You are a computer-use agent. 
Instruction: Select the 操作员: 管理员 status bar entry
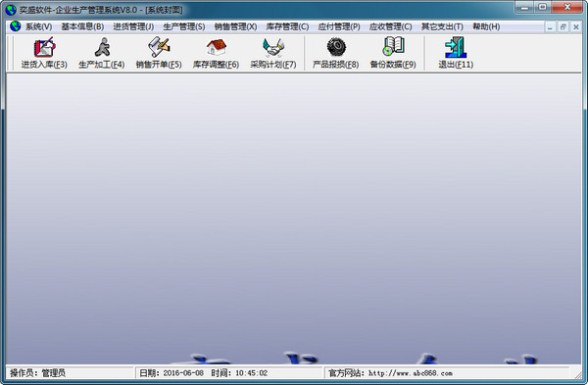37,373
